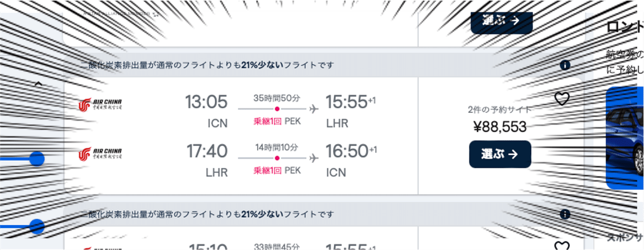Click the 乗継1回 PEK stop on the outbound flight
Viewport: 644px width, 250px height.
point(277,121)
